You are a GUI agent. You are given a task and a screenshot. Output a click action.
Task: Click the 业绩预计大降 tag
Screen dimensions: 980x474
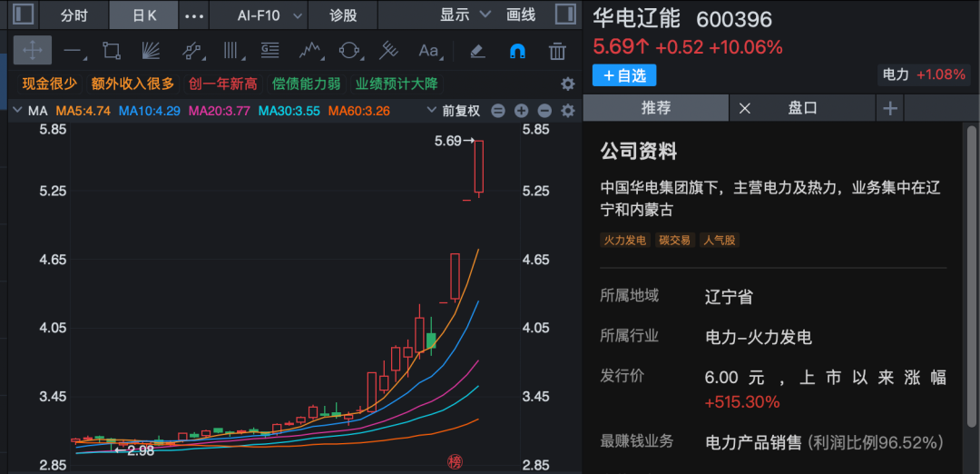tap(397, 84)
